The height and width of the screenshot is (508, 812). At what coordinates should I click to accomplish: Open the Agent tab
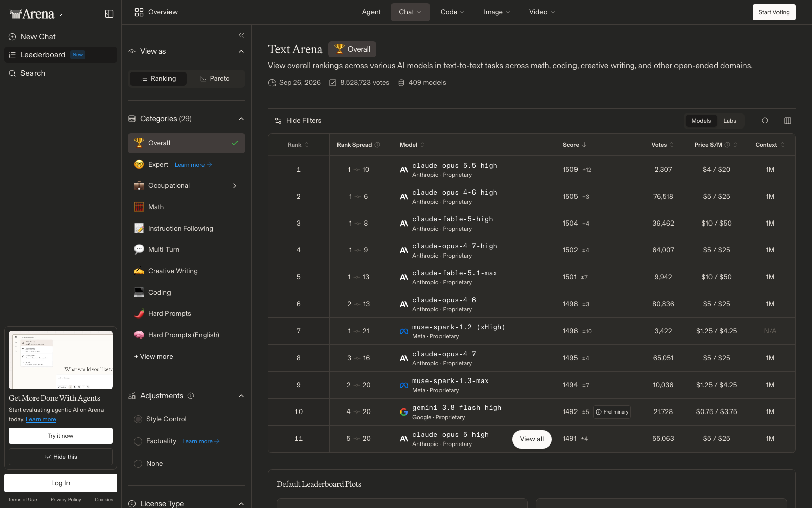pyautogui.click(x=371, y=12)
